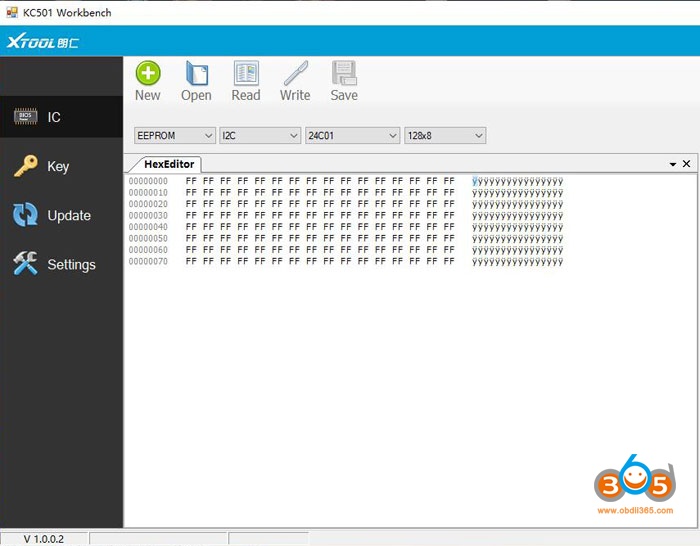Select the IC chip sidebar icon
The image size is (700, 546).
[25, 117]
